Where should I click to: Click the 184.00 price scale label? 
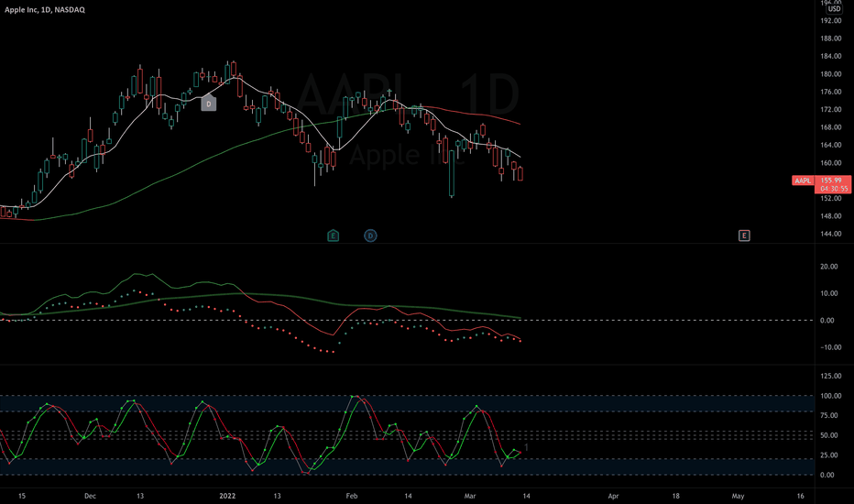[x=830, y=56]
